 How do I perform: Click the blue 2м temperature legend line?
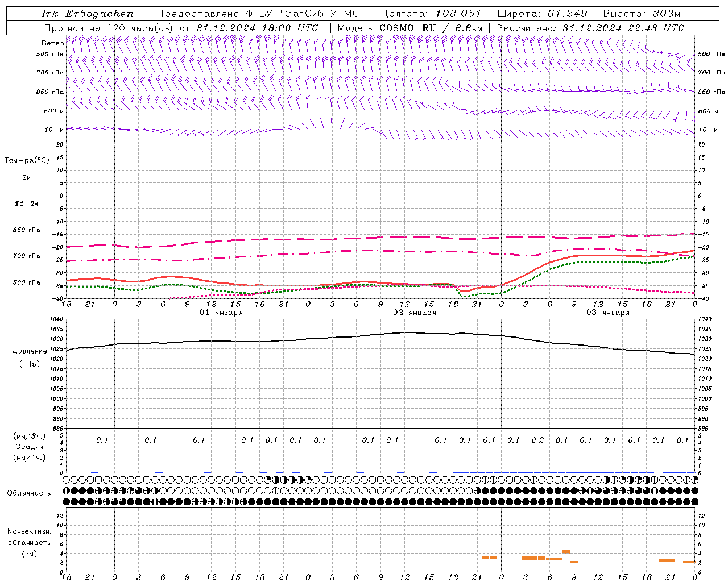26,184
